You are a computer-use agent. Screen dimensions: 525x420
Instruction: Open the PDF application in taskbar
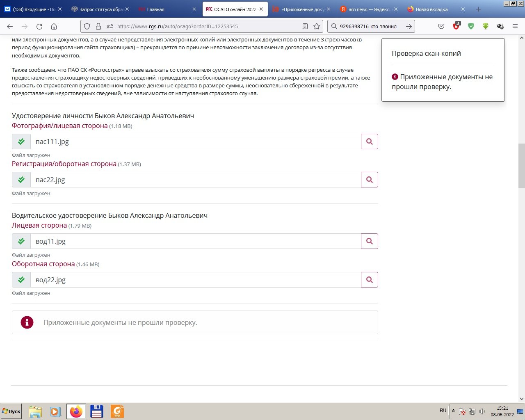[117, 411]
